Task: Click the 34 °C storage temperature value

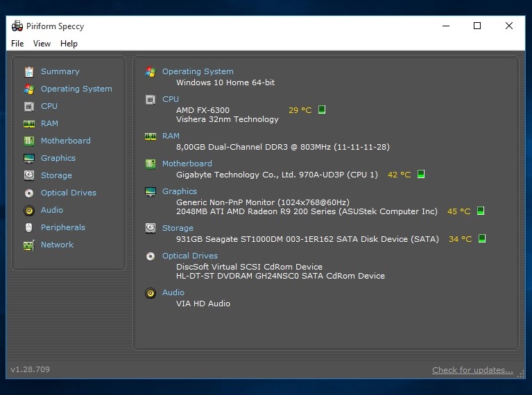Action: click(460, 239)
